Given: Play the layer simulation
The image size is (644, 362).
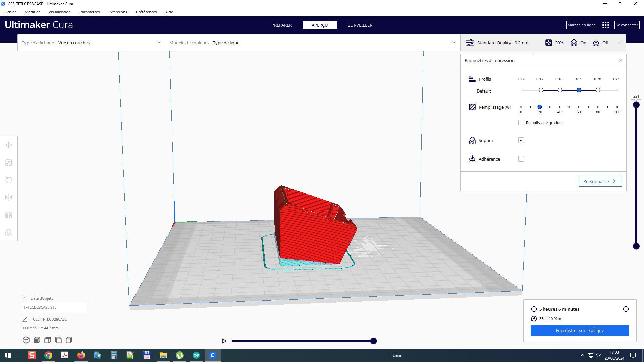Looking at the screenshot, I should coord(224,341).
